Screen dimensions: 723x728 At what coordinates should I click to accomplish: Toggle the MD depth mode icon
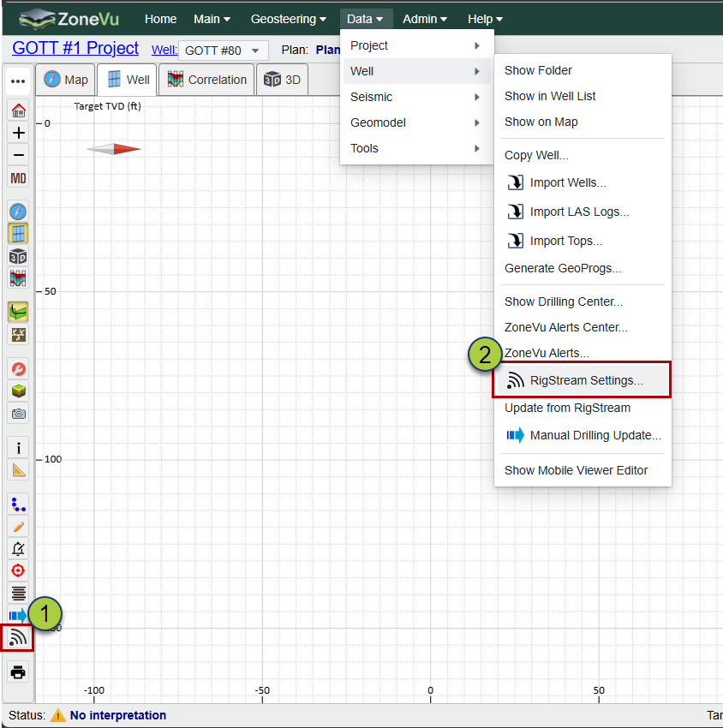pyautogui.click(x=18, y=178)
